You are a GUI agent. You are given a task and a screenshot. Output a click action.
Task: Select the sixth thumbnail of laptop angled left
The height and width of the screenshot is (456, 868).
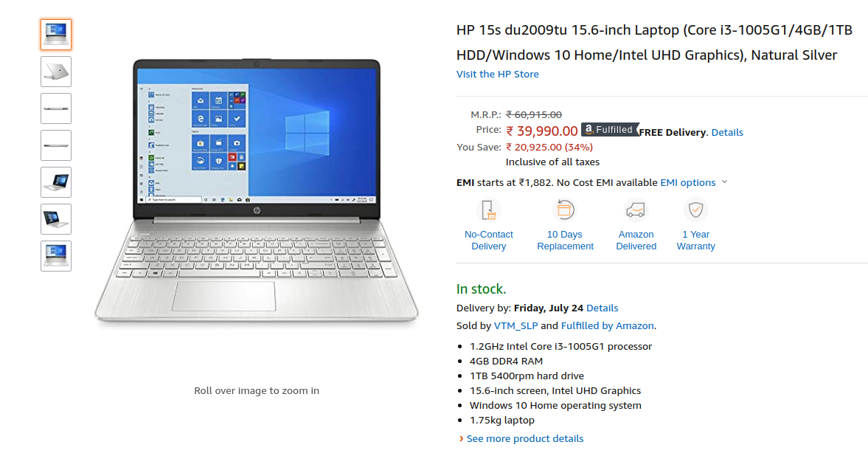point(56,219)
